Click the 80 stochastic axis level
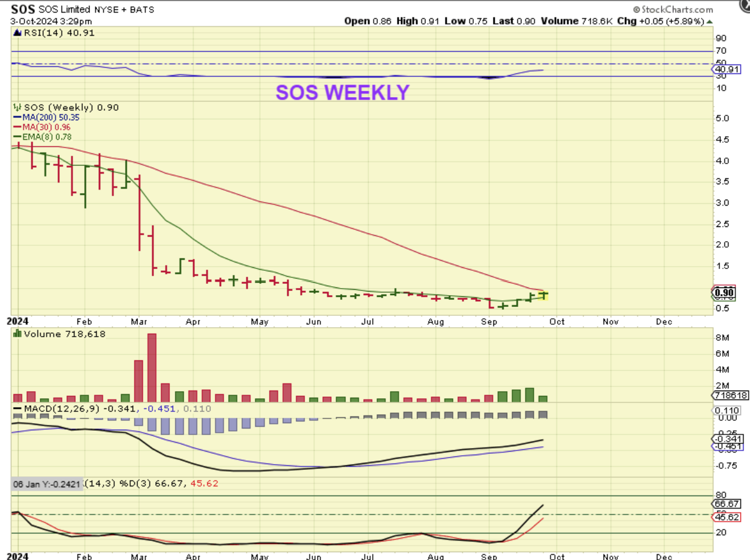 click(721, 495)
